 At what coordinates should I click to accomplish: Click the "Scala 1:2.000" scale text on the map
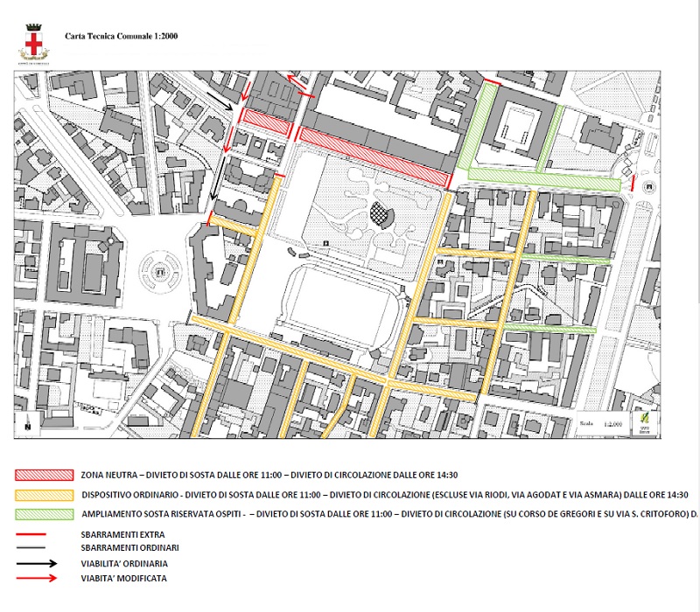[x=600, y=423]
